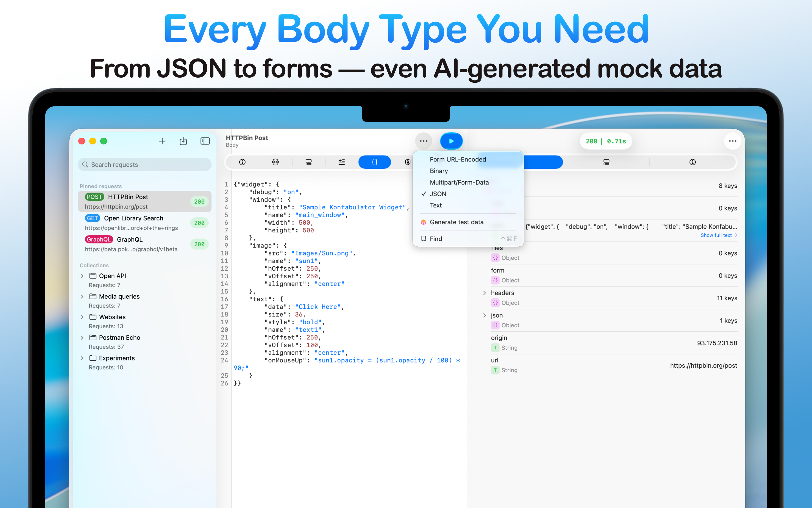The height and width of the screenshot is (508, 812).
Task: Click the form row label
Action: tap(497, 270)
